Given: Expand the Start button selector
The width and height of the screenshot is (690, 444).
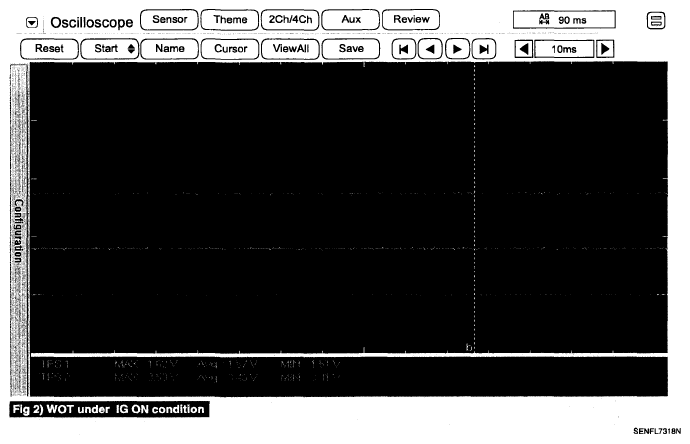Looking at the screenshot, I should click(110, 48).
